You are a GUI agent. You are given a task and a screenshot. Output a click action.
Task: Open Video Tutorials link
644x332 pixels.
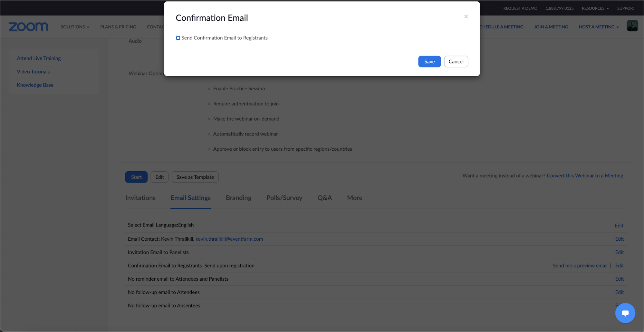tap(33, 72)
